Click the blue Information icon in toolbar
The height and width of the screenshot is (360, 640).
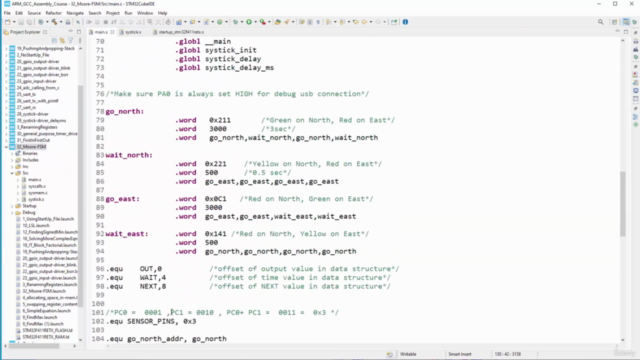pos(405,22)
